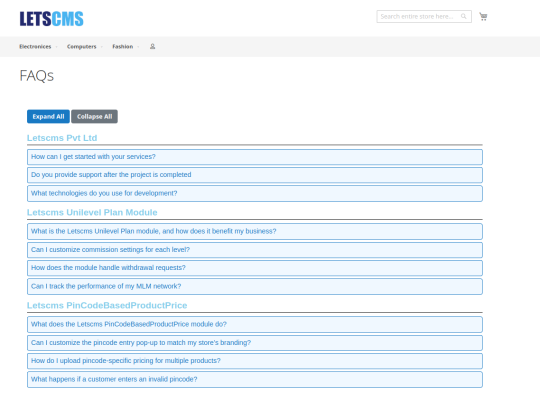Expand 'Do you provide support after the project' question
The image size is (540, 400).
(x=255, y=175)
